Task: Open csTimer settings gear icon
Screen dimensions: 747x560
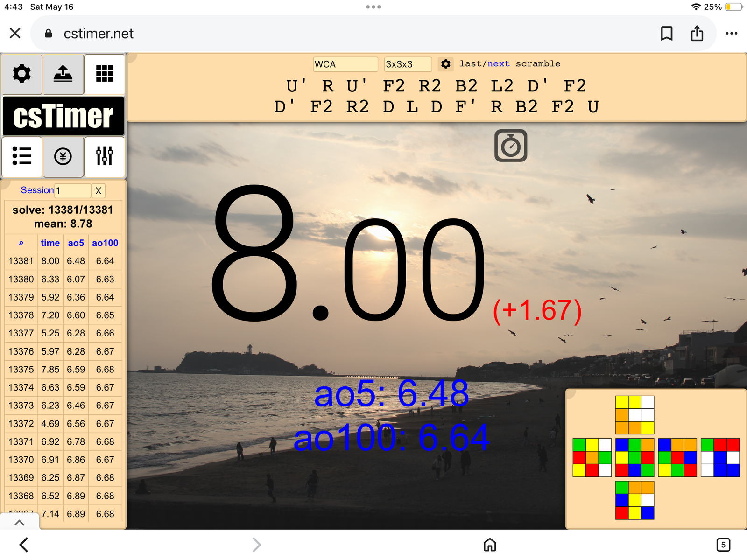Action: click(22, 74)
